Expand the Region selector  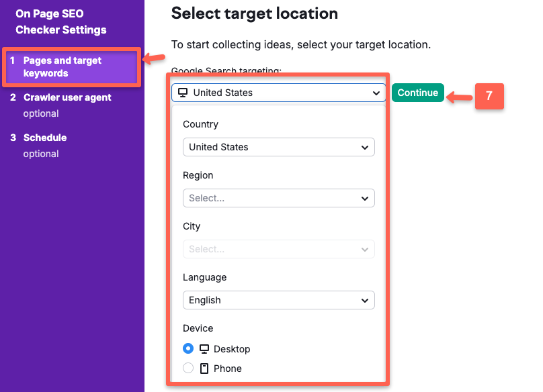click(278, 198)
